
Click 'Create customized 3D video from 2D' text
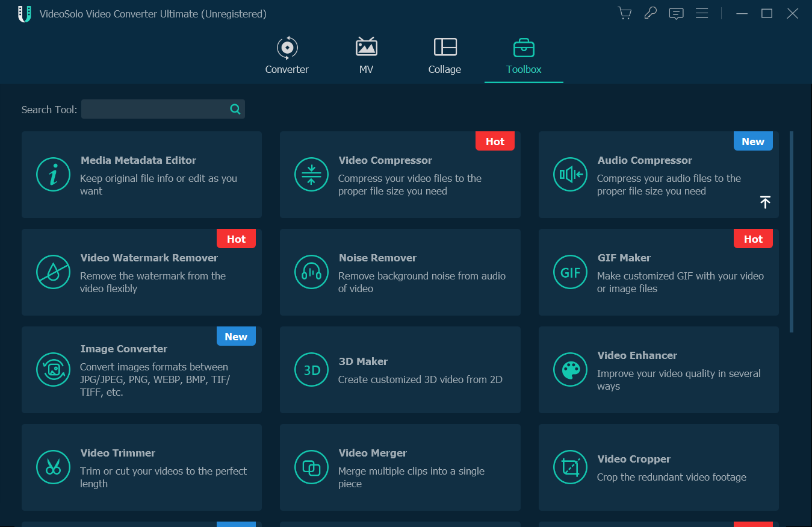(x=420, y=379)
